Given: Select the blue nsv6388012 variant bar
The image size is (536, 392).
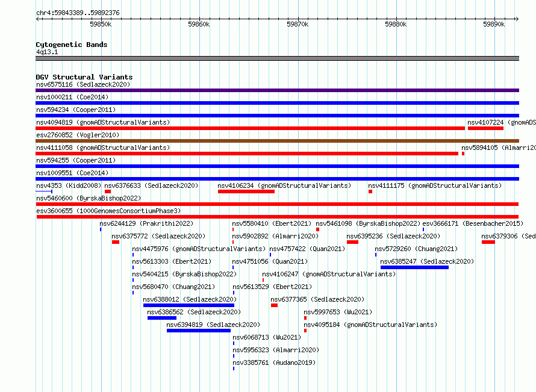Looking at the screenshot, I should click(x=189, y=305).
